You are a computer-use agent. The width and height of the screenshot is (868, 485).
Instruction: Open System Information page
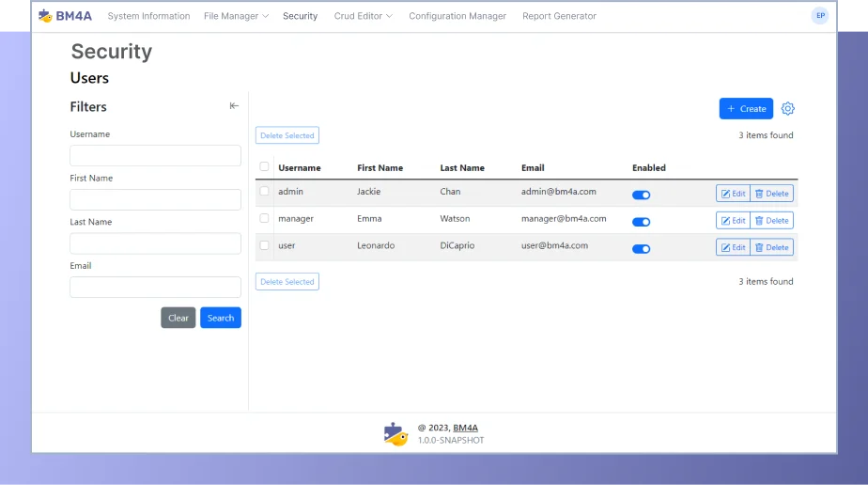point(148,16)
